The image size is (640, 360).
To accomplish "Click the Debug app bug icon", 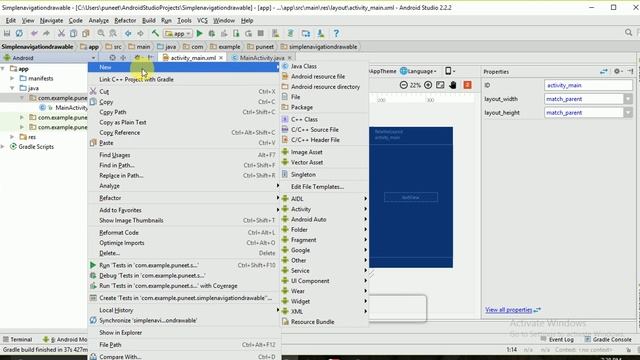I will pos(211,33).
